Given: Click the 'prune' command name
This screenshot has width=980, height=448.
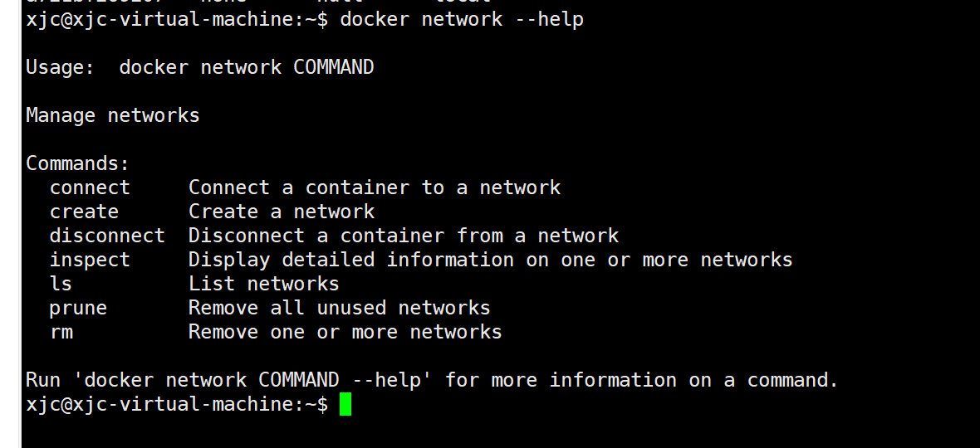Looking at the screenshot, I should coord(78,309).
